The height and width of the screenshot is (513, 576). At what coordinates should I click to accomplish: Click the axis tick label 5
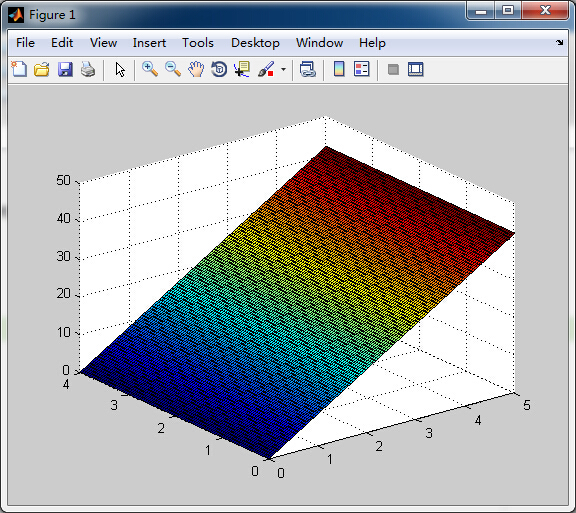point(527,405)
